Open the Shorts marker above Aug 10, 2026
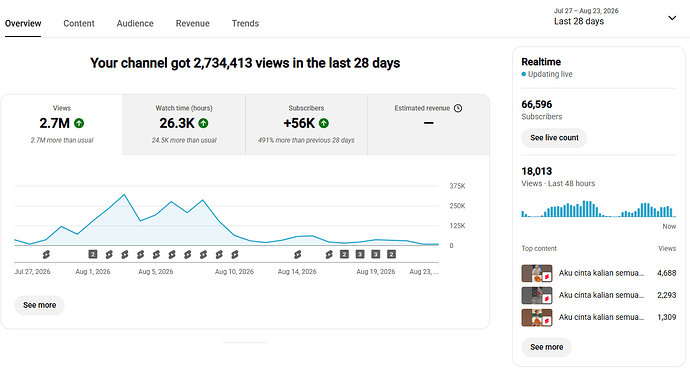 pyautogui.click(x=235, y=254)
